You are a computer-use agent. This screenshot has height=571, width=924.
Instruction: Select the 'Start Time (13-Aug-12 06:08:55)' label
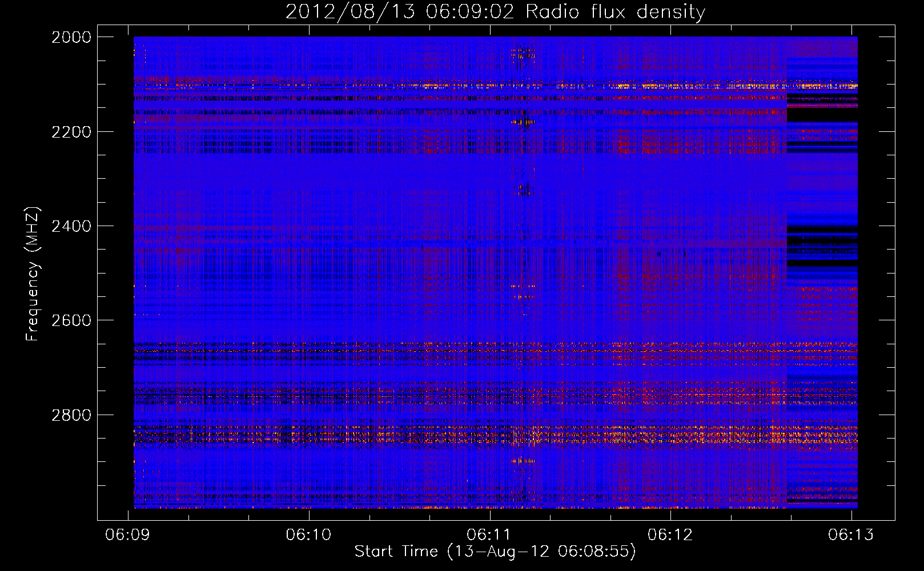click(x=495, y=552)
